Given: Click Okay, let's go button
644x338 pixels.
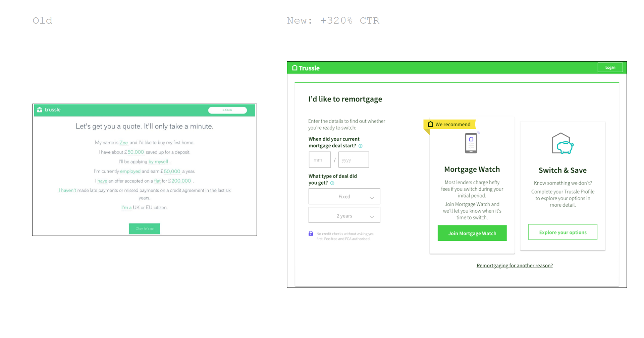Looking at the screenshot, I should click(144, 229).
